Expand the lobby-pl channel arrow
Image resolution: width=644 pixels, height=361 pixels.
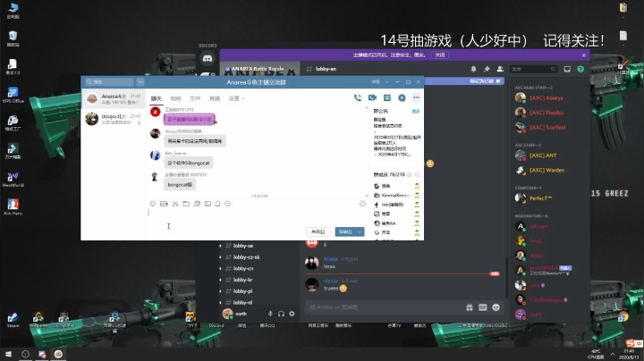click(221, 291)
